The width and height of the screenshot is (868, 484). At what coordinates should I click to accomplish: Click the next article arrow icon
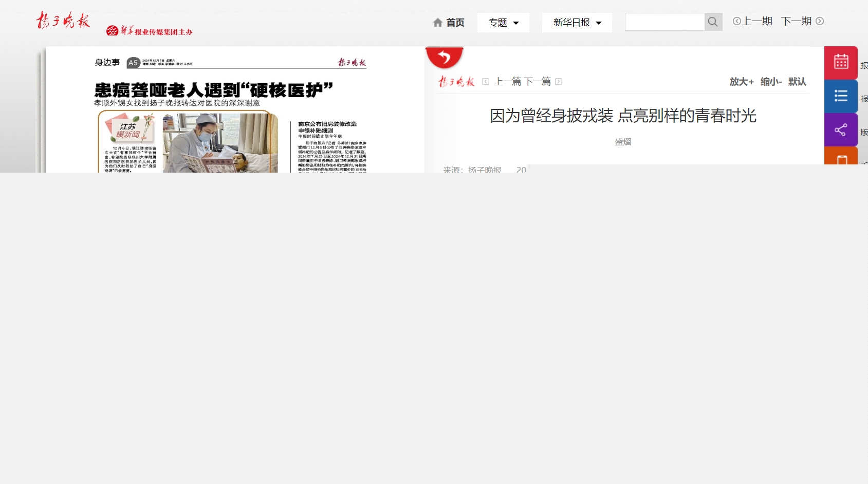click(559, 82)
